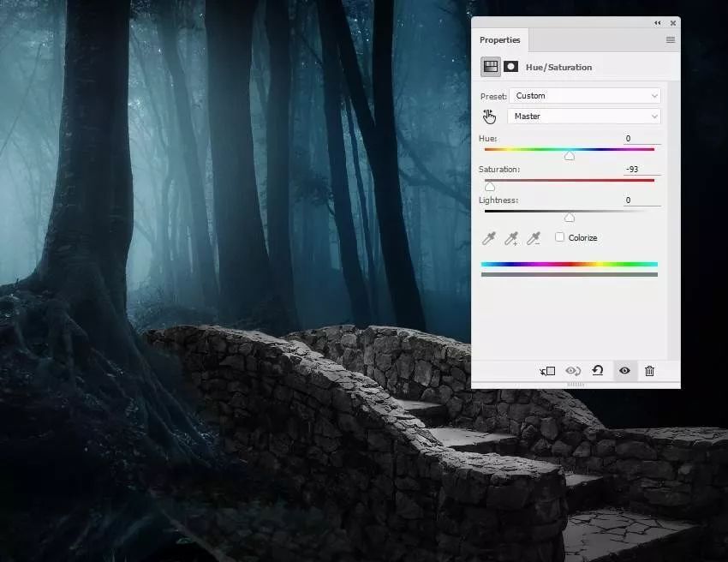Select the layer mask icon

pyautogui.click(x=511, y=67)
